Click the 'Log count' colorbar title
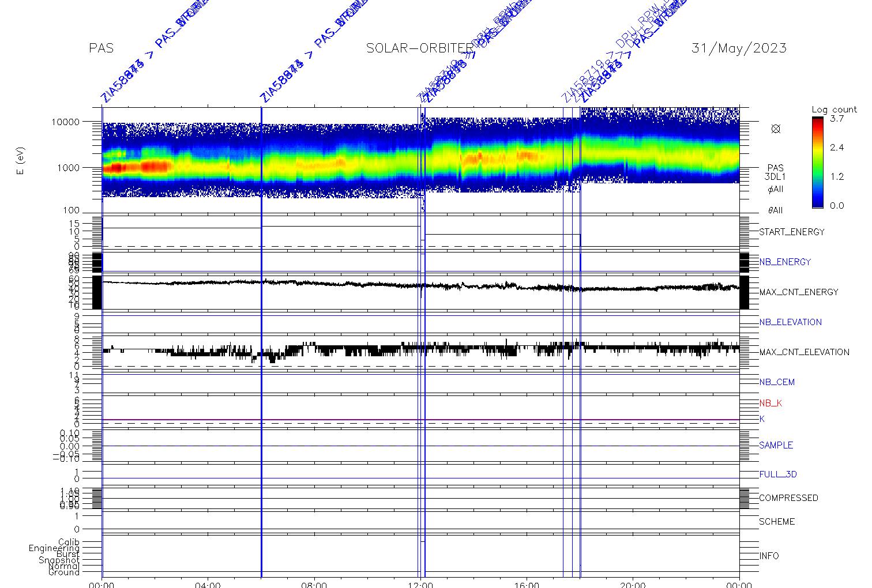This screenshot has width=872, height=588. 834,110
